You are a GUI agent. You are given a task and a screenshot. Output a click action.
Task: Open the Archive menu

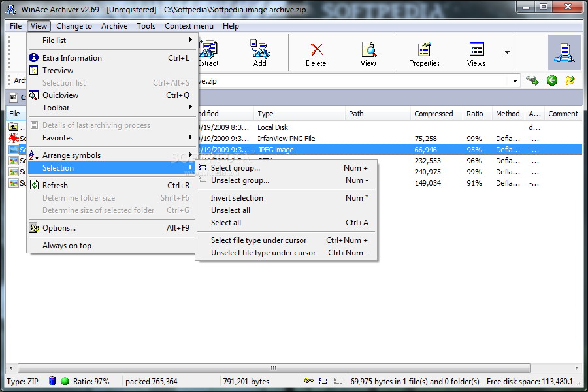[x=114, y=26]
